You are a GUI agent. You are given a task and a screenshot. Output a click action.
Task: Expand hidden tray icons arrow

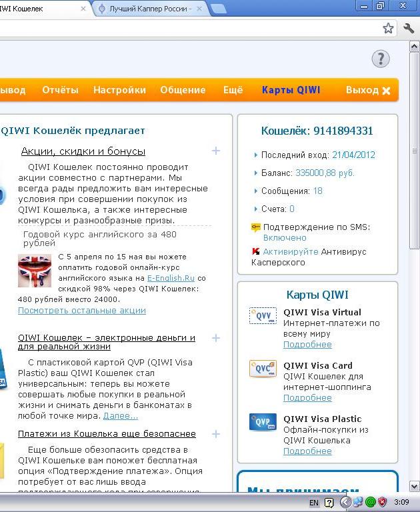pos(345,502)
